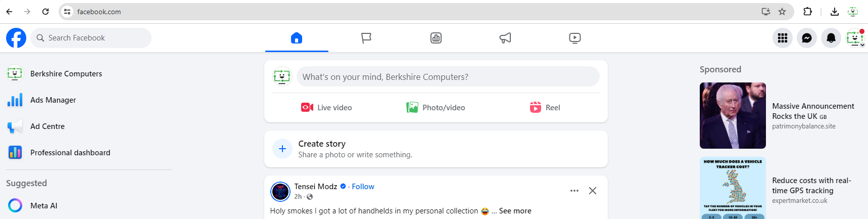Open the Massive Announcement ad thumbnail
The width and height of the screenshot is (868, 219).
733,115
